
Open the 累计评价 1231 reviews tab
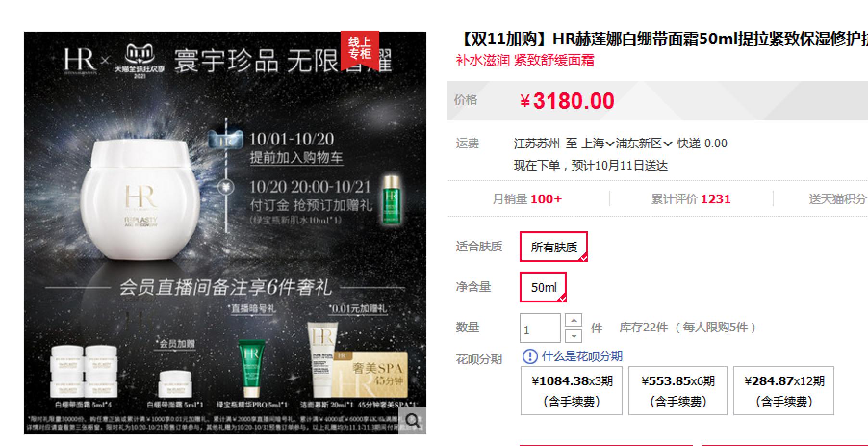691,199
